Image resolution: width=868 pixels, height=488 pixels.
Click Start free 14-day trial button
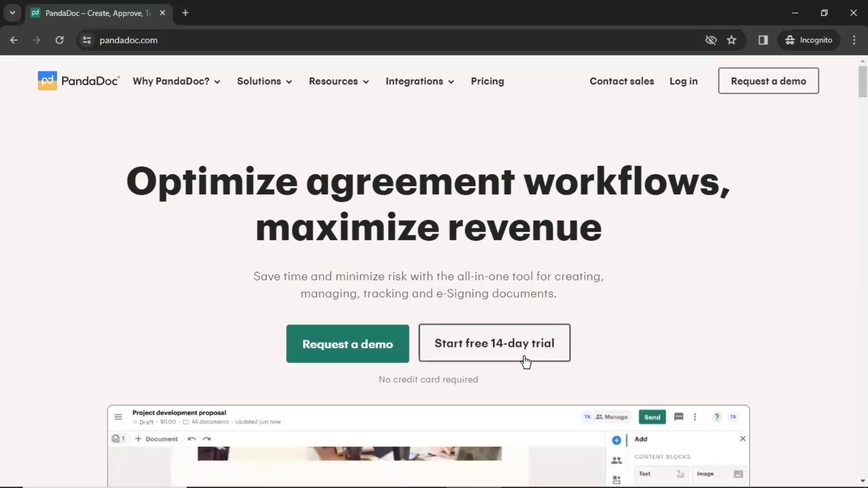(494, 343)
